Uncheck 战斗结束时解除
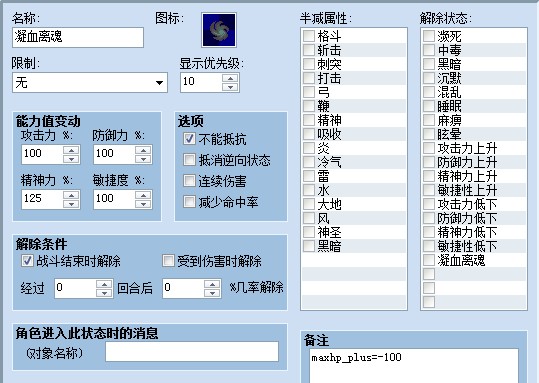The height and width of the screenshot is (383, 539). pyautogui.click(x=27, y=261)
